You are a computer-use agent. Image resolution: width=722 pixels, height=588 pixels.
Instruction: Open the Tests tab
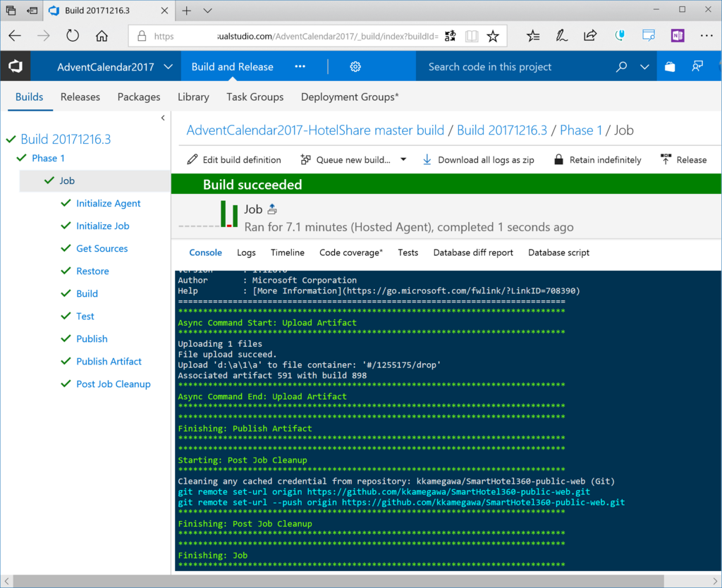408,252
